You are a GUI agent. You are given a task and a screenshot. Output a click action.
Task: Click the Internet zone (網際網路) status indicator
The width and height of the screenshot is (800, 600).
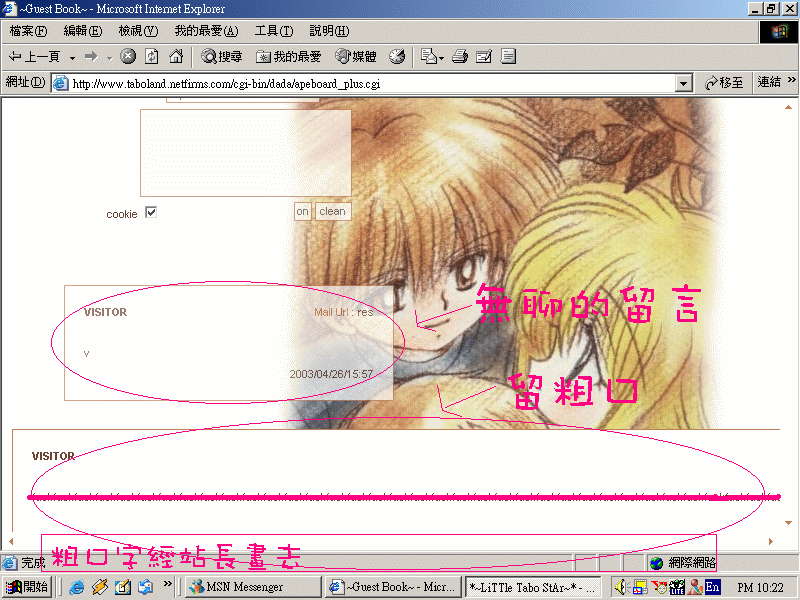[x=683, y=563]
